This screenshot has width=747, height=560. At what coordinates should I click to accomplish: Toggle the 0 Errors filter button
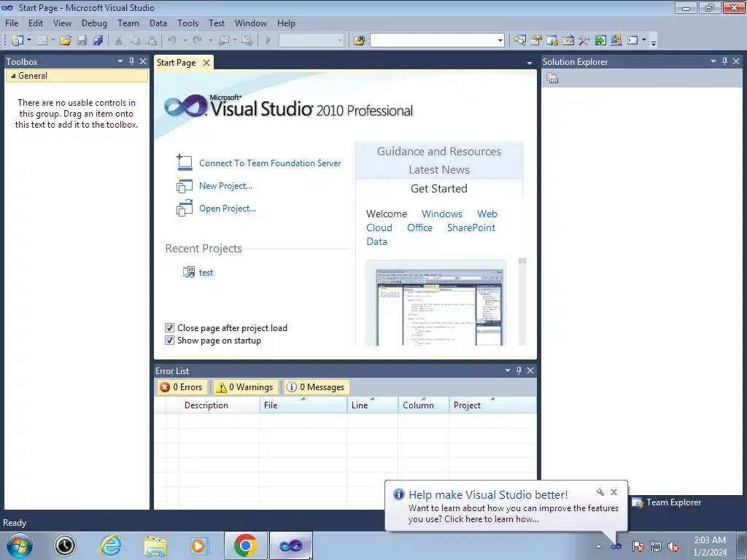pos(181,387)
